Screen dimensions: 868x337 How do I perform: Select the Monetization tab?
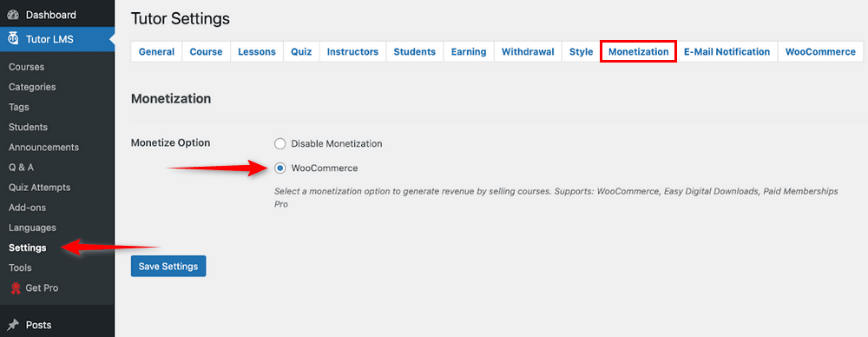tap(638, 51)
